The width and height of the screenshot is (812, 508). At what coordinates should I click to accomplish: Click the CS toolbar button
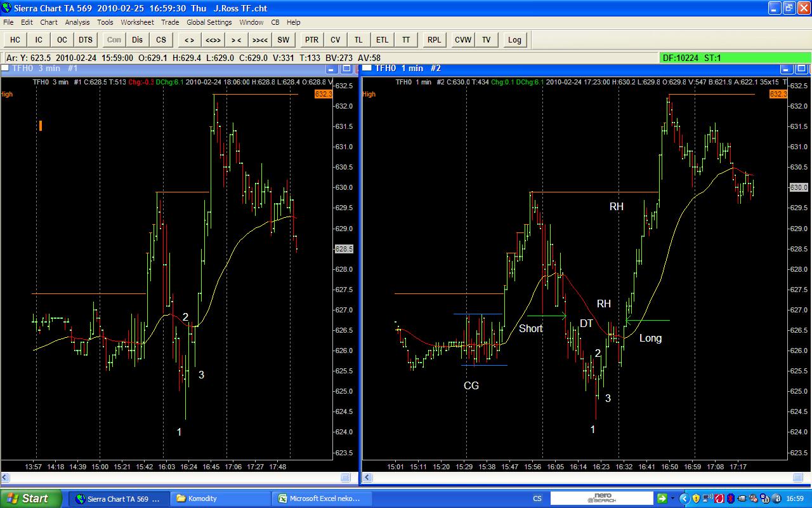coord(161,39)
